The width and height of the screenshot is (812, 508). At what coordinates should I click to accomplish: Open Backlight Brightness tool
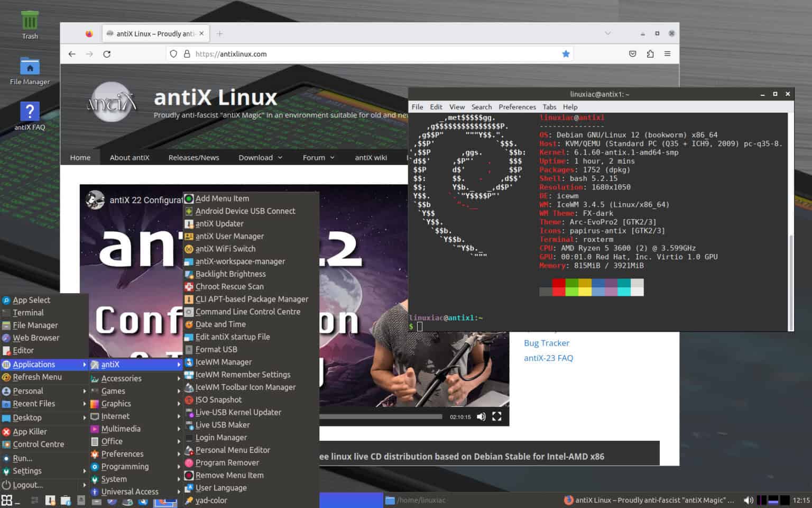pos(230,274)
